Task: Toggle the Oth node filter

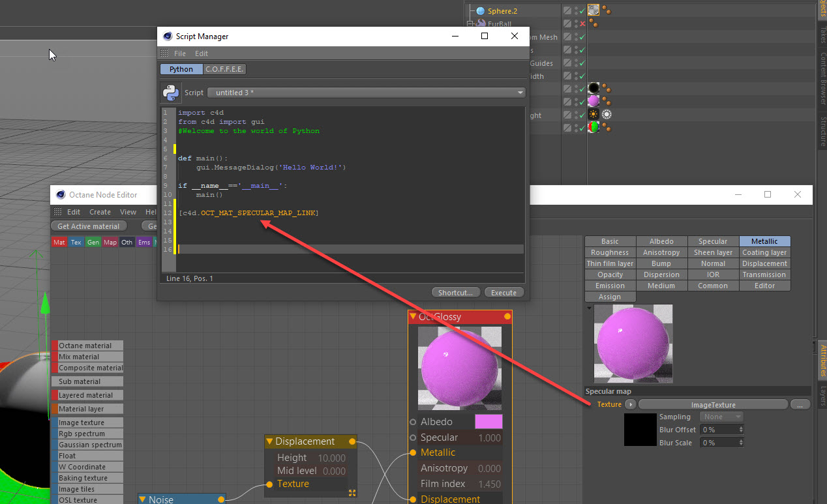Action: click(127, 243)
